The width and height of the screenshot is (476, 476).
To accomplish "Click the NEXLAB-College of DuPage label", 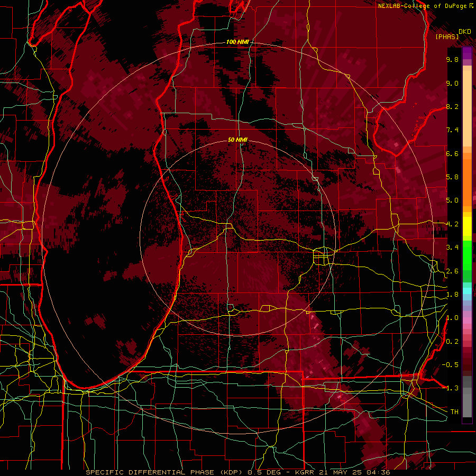I will tap(423, 6).
